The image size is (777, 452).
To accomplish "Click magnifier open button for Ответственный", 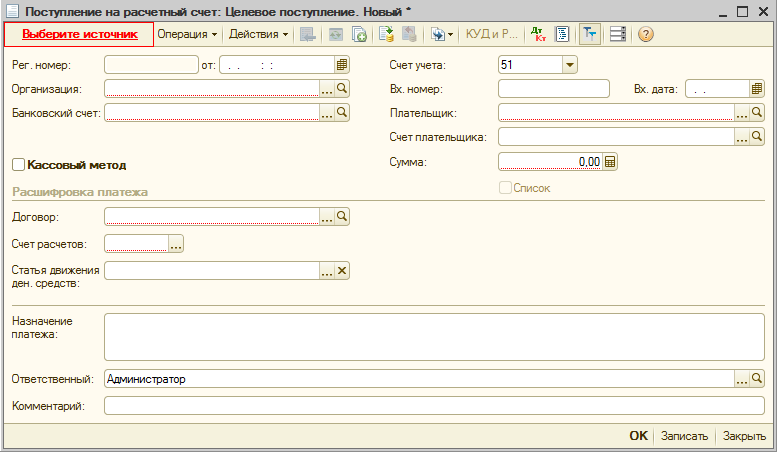I will click(x=757, y=379).
